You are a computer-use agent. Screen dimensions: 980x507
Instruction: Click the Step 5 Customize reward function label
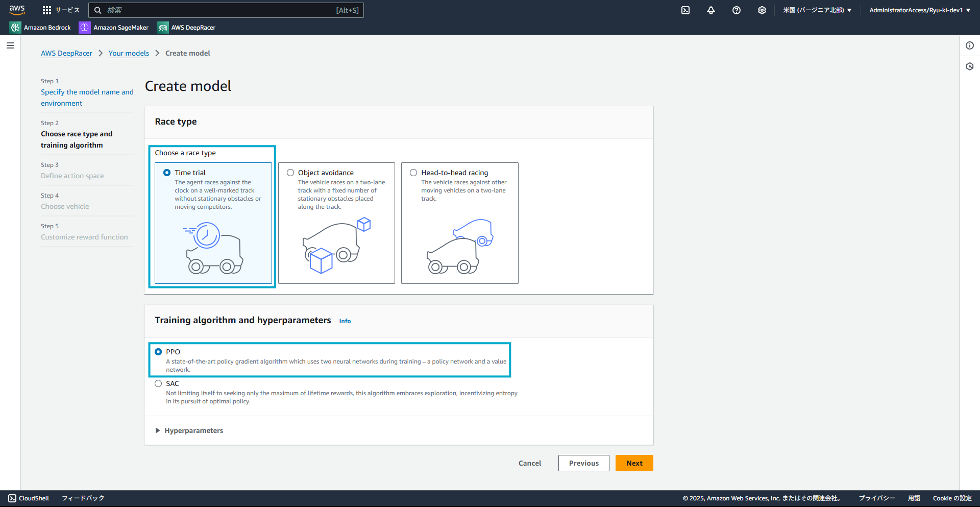click(84, 237)
